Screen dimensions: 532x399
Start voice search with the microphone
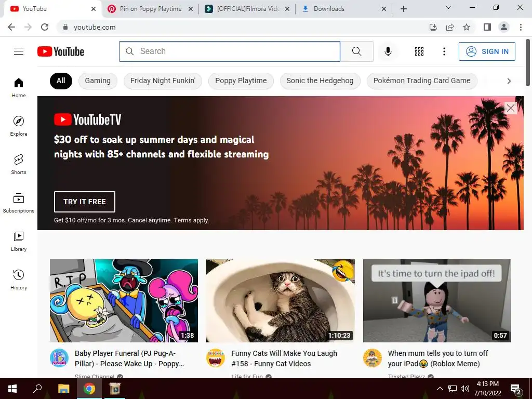[x=388, y=51]
